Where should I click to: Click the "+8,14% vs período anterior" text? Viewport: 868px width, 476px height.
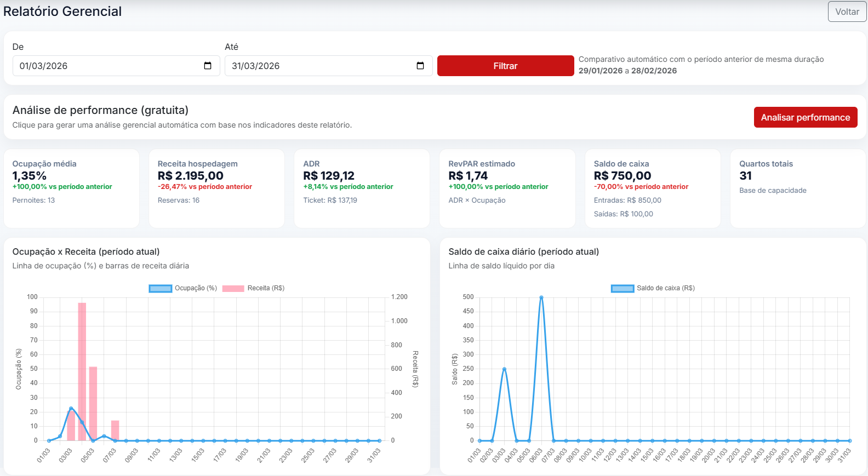pos(349,187)
